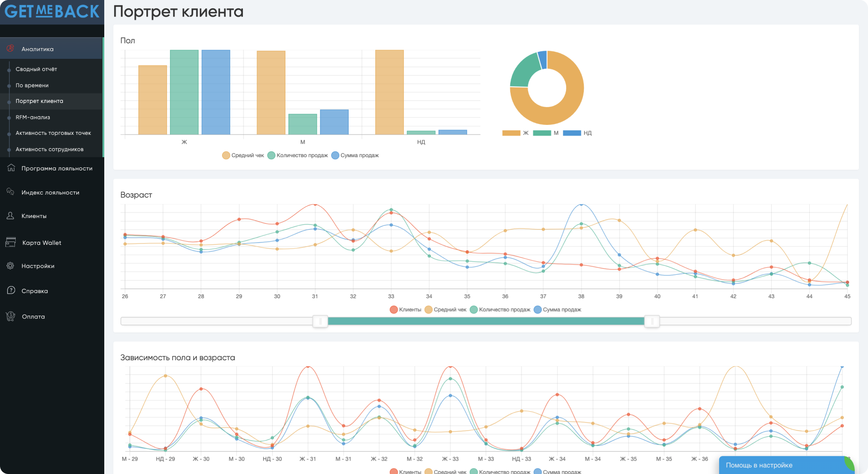
Task: Click the Индекс лояльности chat icon
Action: tap(10, 192)
